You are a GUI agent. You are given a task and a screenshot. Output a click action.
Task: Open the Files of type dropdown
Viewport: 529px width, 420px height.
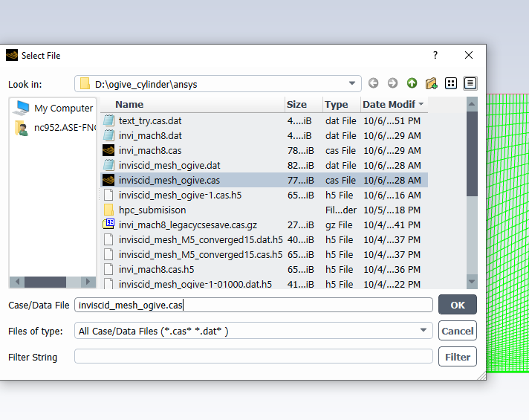(x=423, y=331)
